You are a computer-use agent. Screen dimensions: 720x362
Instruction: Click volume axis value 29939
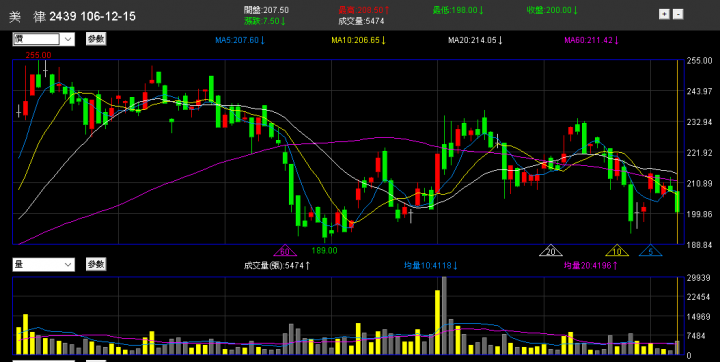[698, 277]
